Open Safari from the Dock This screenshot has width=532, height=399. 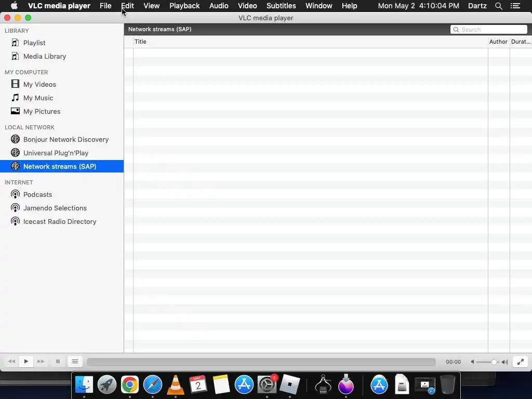tap(153, 385)
